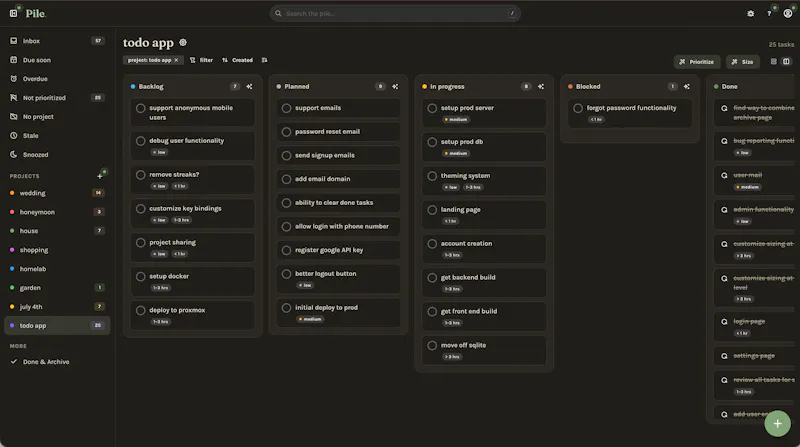Image resolution: width=800 pixels, height=447 pixels.
Task: Reopen the done task login page
Action: 724,321
